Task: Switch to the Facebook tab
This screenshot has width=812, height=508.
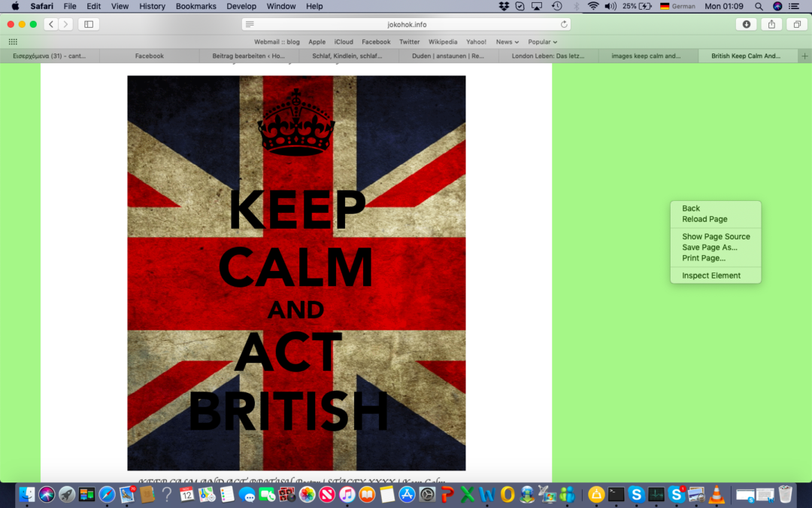Action: point(149,56)
